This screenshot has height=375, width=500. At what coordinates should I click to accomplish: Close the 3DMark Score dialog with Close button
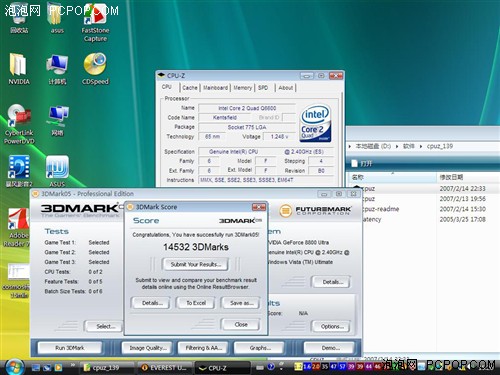point(241,324)
